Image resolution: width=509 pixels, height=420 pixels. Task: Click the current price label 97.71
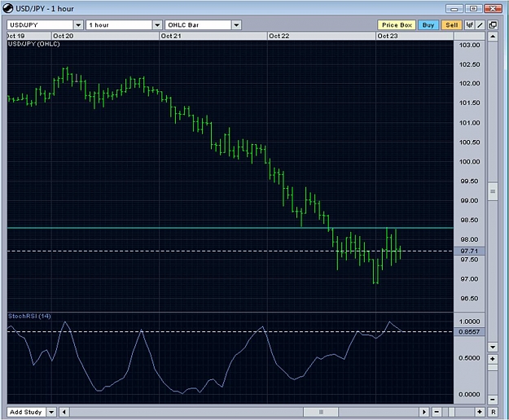point(469,251)
